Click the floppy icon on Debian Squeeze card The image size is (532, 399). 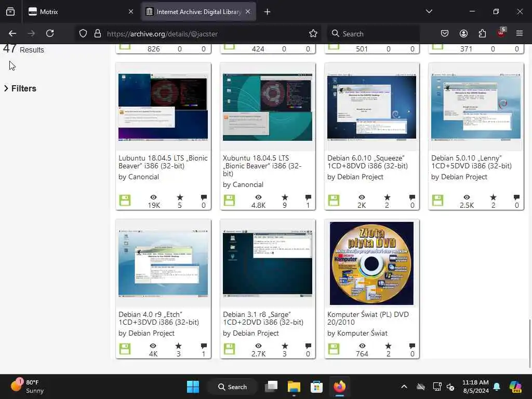[x=334, y=200]
